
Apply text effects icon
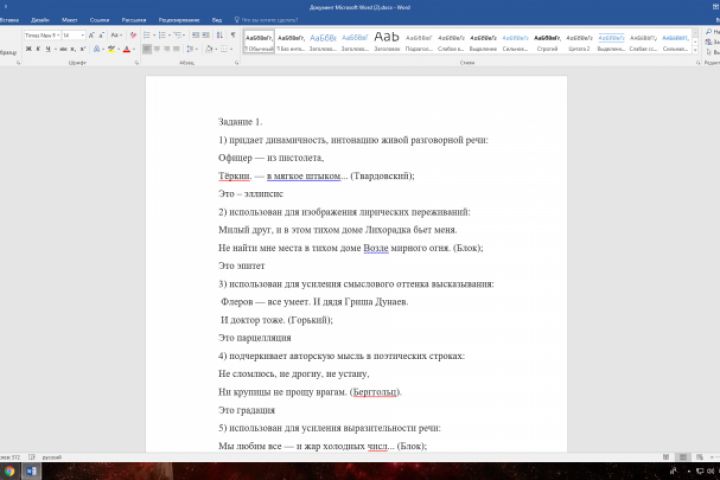pyautogui.click(x=96, y=49)
